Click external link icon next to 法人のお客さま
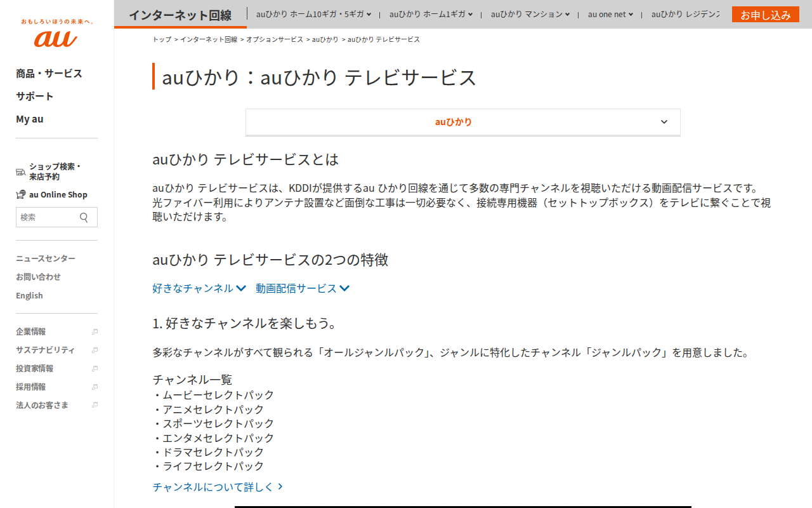Screen dimensions: 812x508 click(95, 405)
